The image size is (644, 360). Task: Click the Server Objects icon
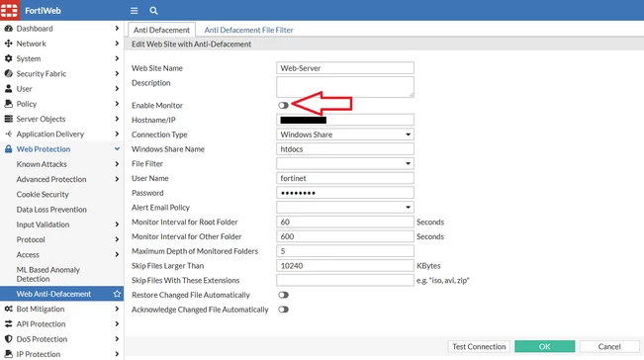coord(8,119)
